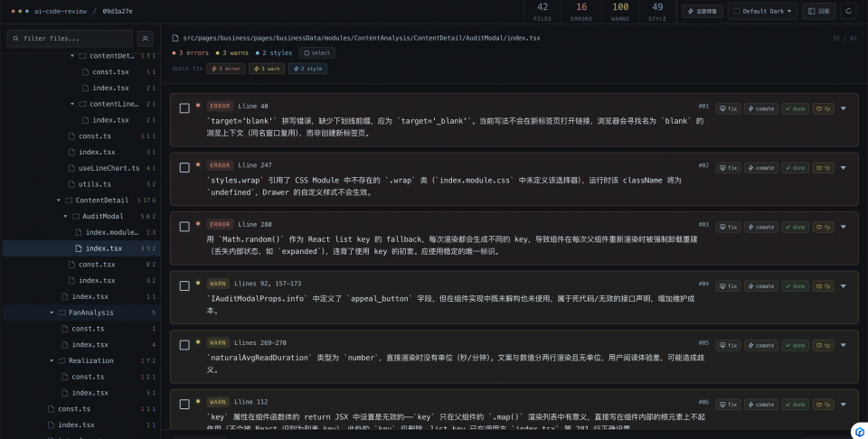Click the fix button for issue #03

tap(728, 228)
